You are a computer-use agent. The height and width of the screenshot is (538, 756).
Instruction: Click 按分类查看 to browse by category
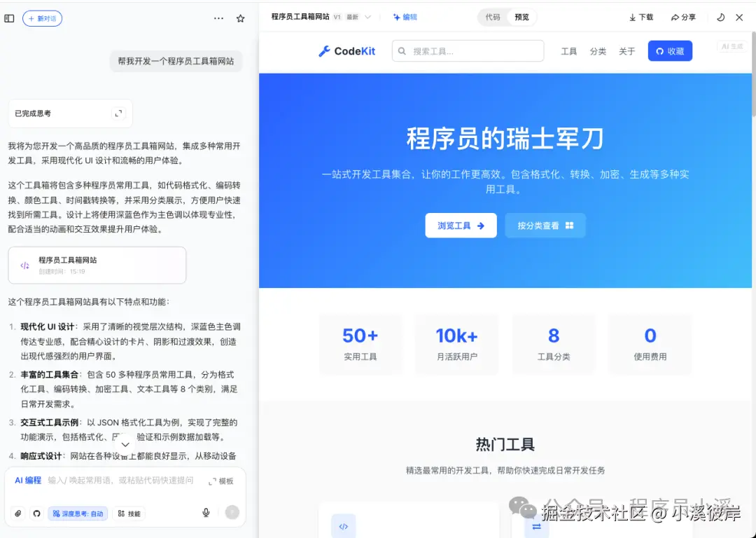point(545,226)
